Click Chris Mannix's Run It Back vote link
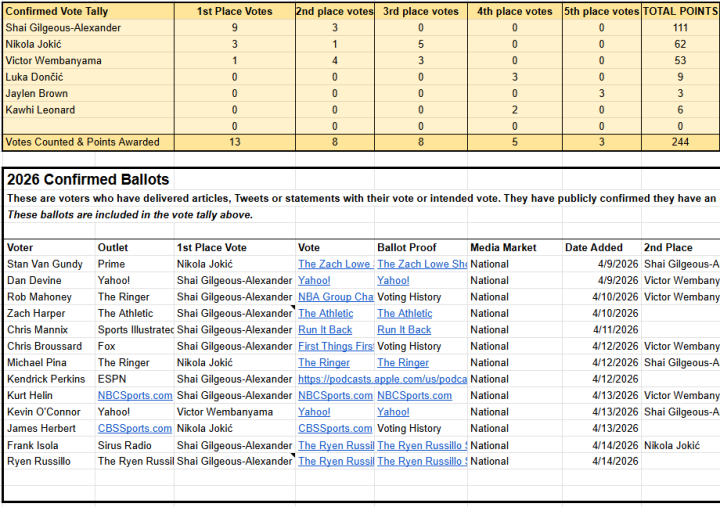 (325, 330)
